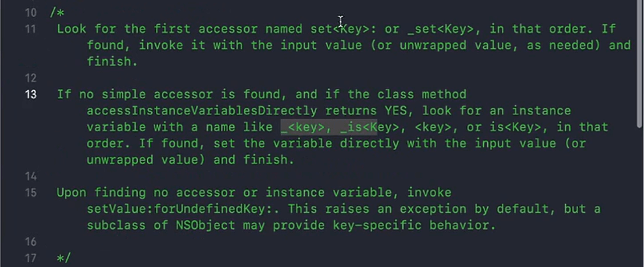The image size is (644, 267).
Task: Click the word Upon starting line 15
Action: 71,193
